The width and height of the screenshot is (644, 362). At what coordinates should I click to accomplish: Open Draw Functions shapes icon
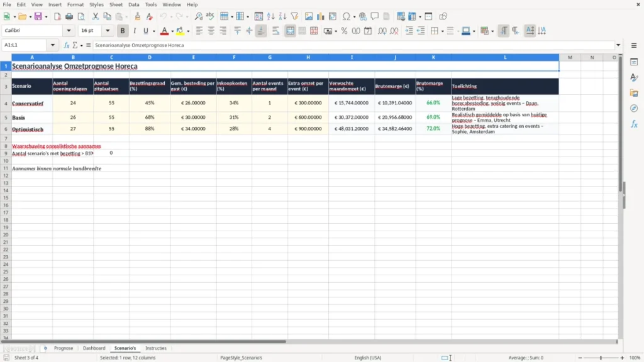443,16
